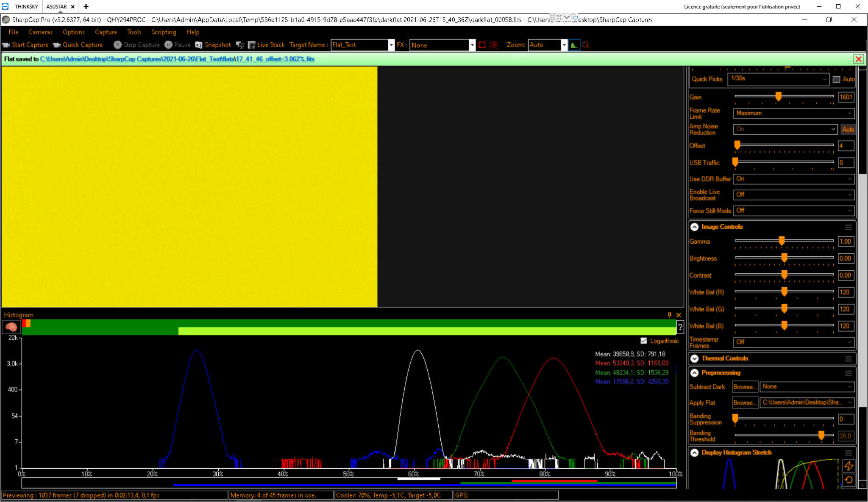Click the two-monitor icon before Live Stack
Image resolution: width=868 pixels, height=502 pixels.
point(240,45)
